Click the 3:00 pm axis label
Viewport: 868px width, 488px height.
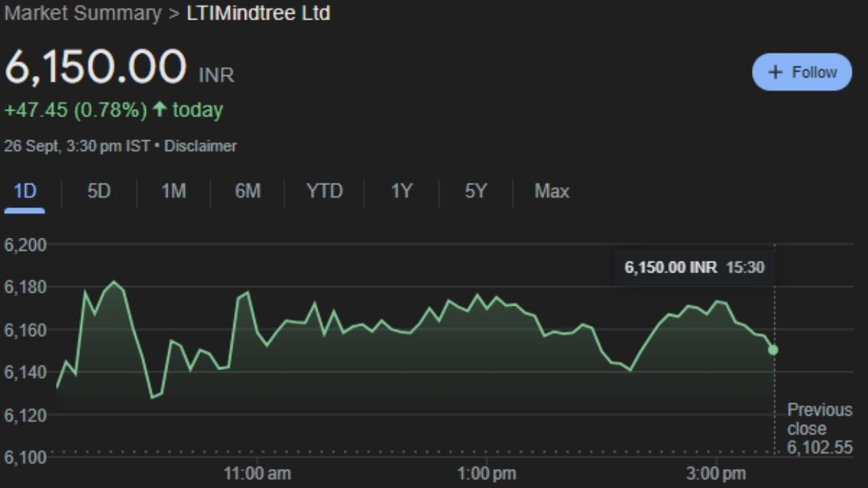click(715, 473)
